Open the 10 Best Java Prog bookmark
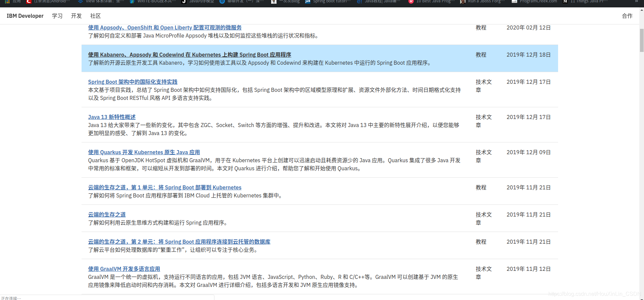644x300 pixels. pos(431,1)
